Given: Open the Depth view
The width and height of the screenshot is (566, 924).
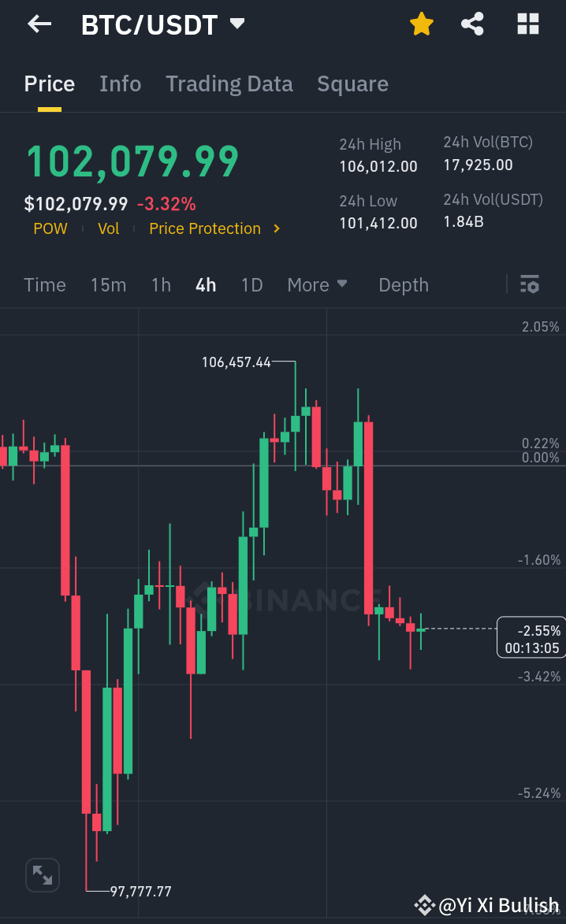Looking at the screenshot, I should pyautogui.click(x=403, y=284).
